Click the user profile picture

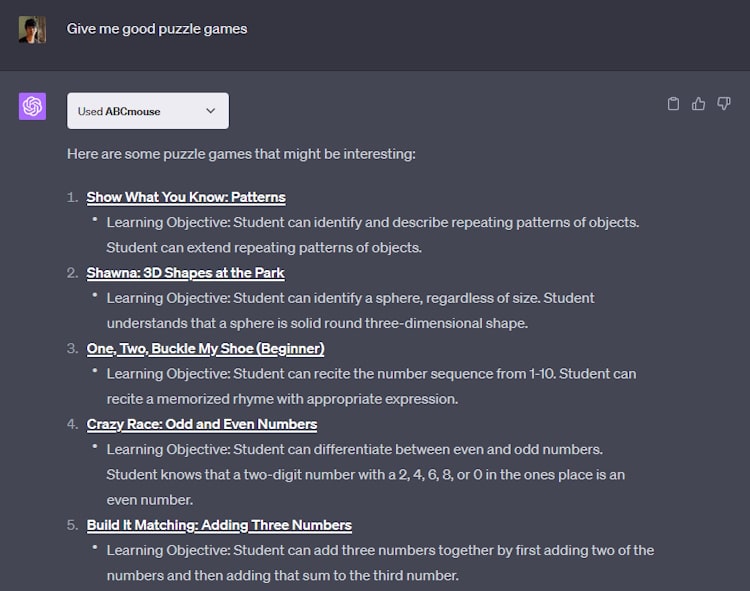point(33,29)
